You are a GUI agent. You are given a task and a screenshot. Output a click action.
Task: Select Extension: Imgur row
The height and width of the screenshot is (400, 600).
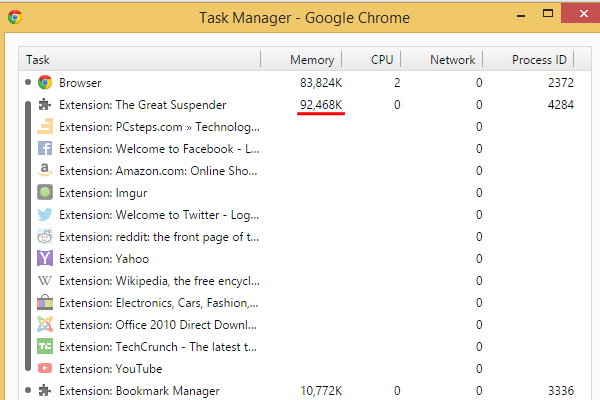305,193
